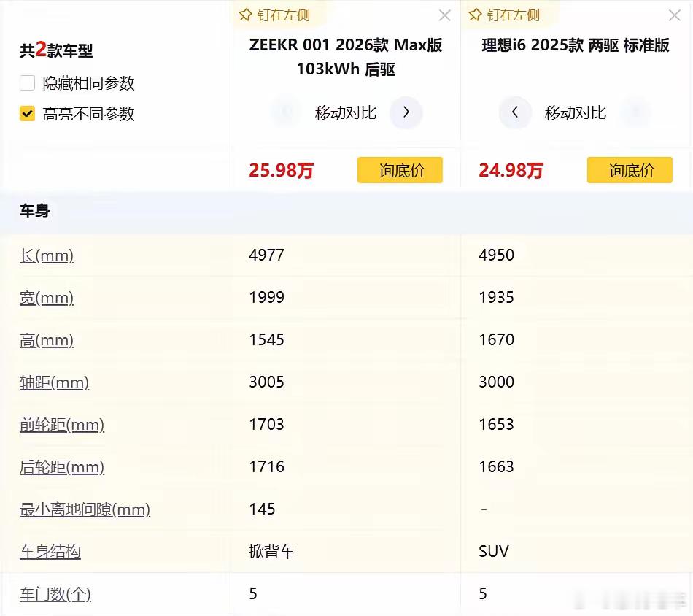Open 理想i6 2025款 两驱 标准版 title
693x616 pixels.
[576, 45]
